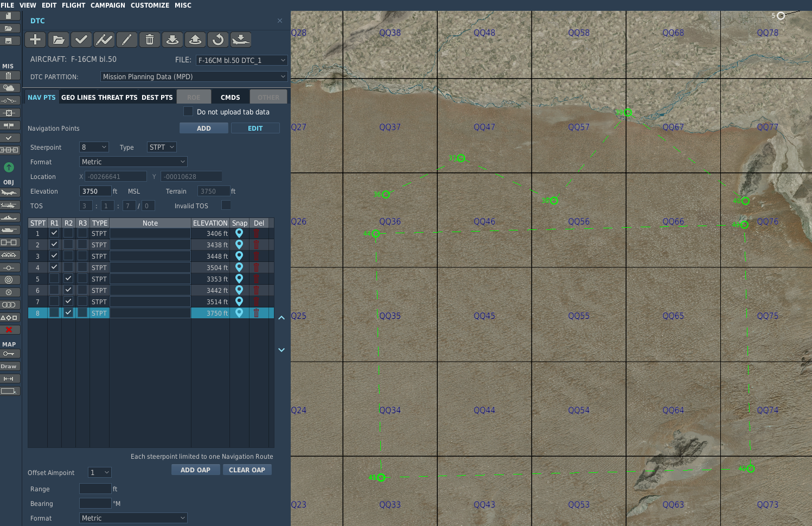
Task: Open the CUSTOMIZE menu
Action: [x=150, y=5]
